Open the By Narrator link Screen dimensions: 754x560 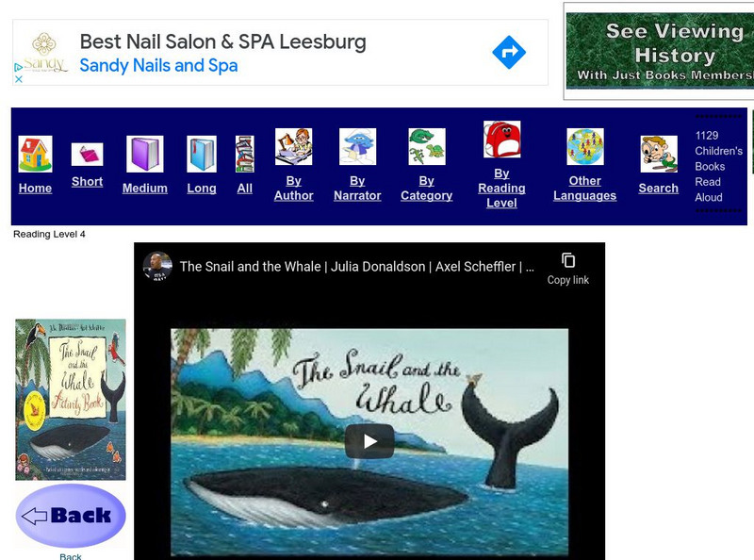tap(357, 189)
